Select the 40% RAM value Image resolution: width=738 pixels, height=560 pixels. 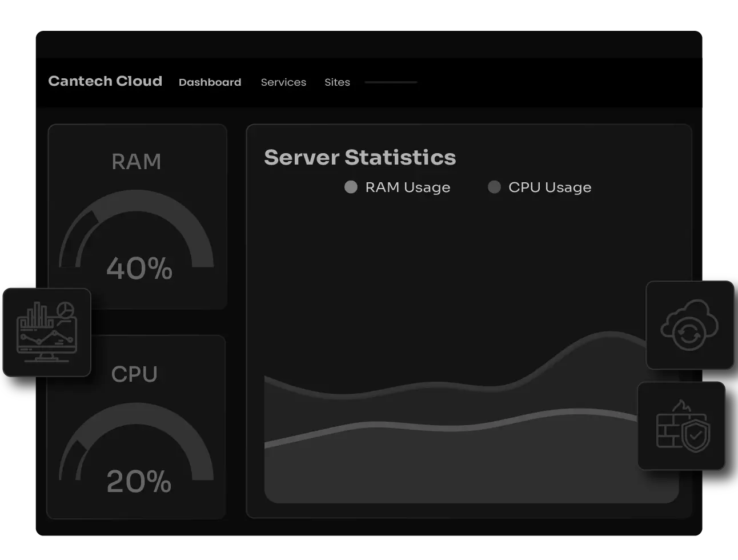139,268
